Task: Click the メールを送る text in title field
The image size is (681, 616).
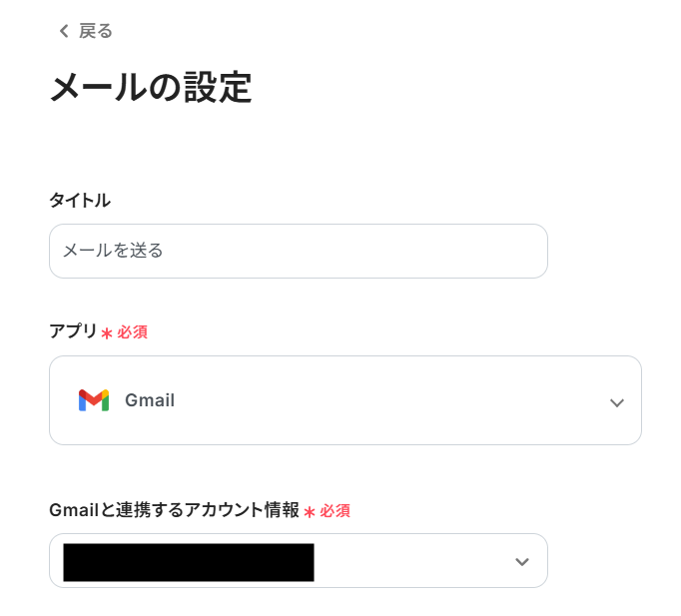Action: 113,251
